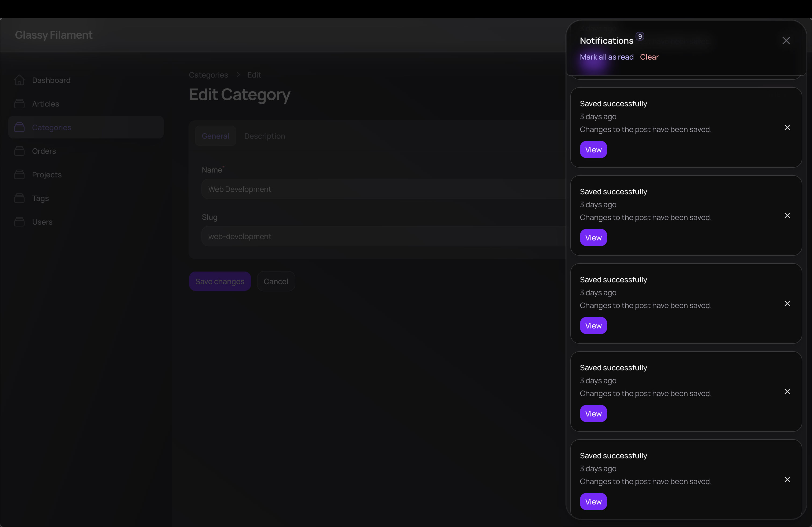Dismiss the third Saved successfully notification
The image size is (812, 527).
point(787,303)
